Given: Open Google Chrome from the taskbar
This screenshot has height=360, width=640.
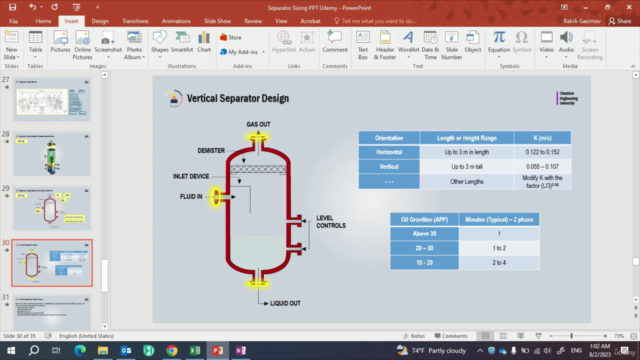Looking at the screenshot, I should (x=172, y=350).
